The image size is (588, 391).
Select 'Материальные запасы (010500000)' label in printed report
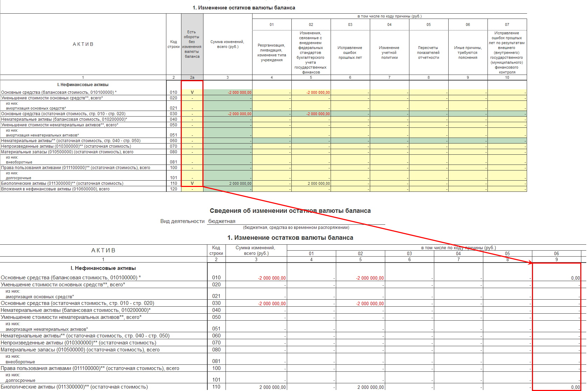(x=80, y=350)
